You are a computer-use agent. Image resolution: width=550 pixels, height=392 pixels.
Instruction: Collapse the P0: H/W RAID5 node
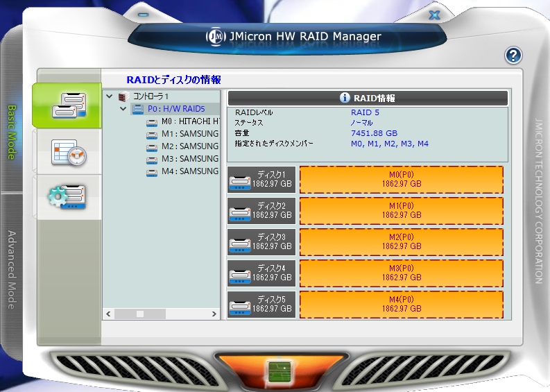point(123,109)
